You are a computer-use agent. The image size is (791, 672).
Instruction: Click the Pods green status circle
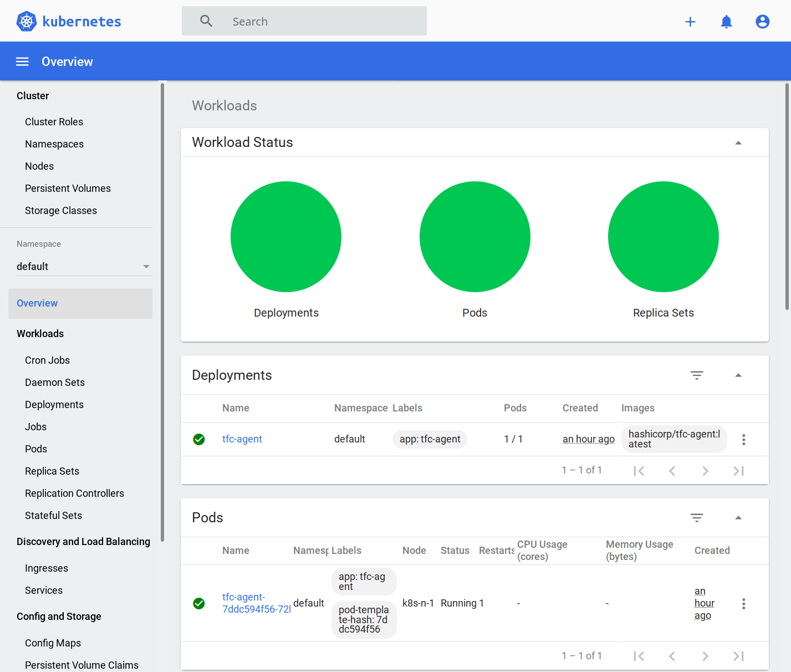(x=475, y=237)
